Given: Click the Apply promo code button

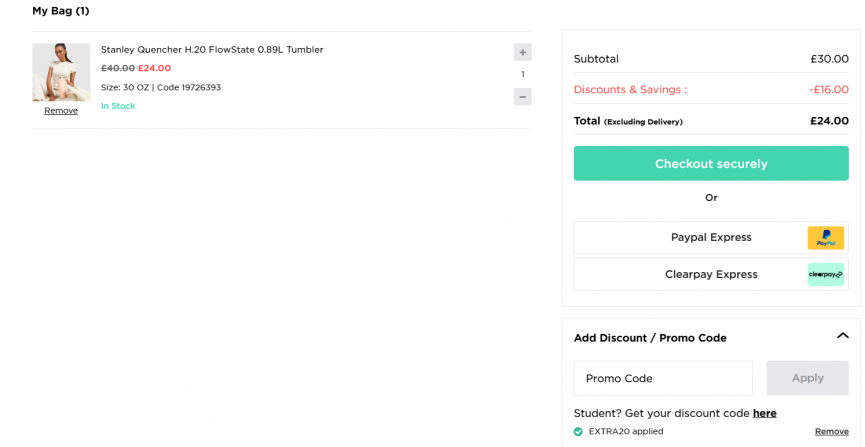Looking at the screenshot, I should 807,378.
